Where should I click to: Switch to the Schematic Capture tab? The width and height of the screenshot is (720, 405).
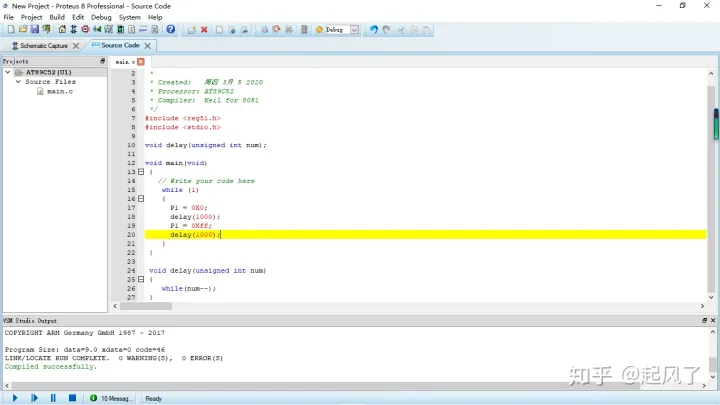(x=43, y=45)
